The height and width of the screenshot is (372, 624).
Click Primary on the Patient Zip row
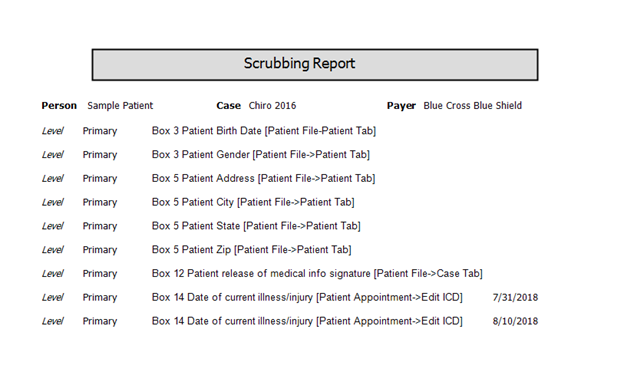tap(99, 250)
